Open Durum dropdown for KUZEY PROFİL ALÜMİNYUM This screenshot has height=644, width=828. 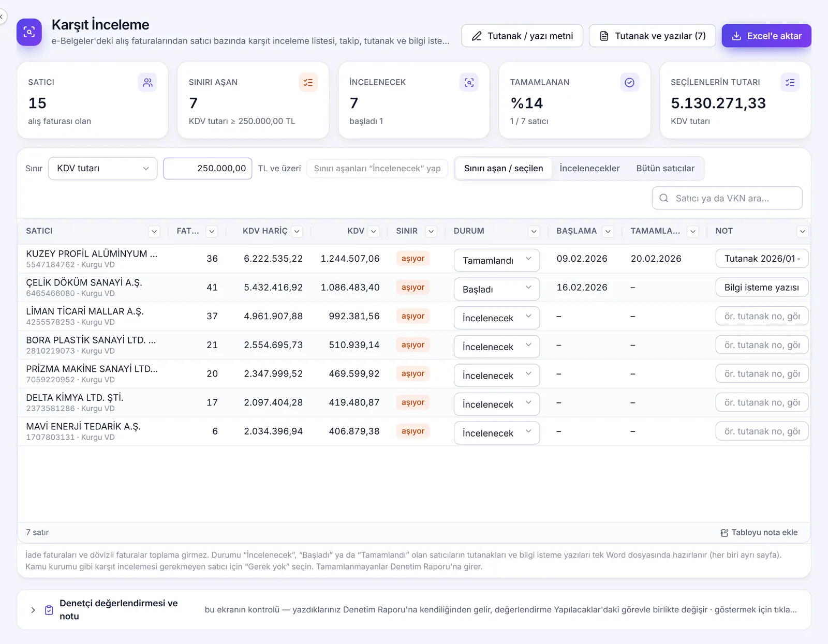pos(497,260)
